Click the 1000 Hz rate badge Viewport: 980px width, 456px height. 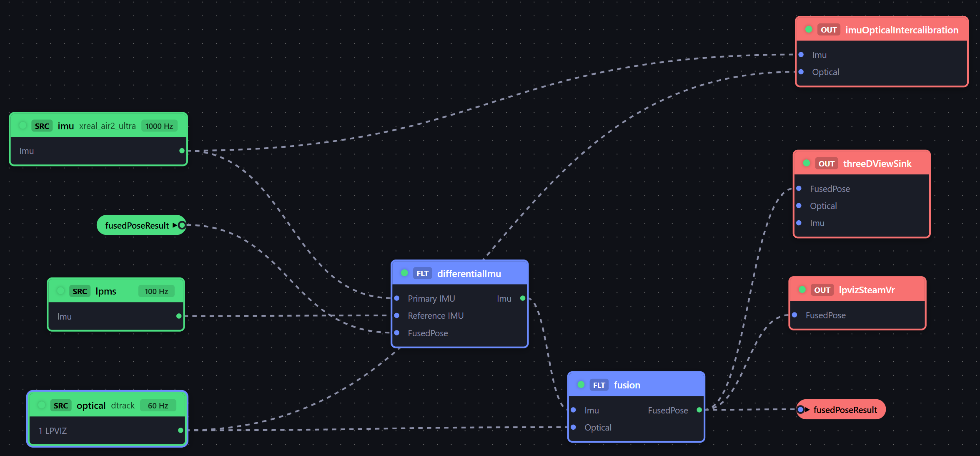[x=159, y=126]
